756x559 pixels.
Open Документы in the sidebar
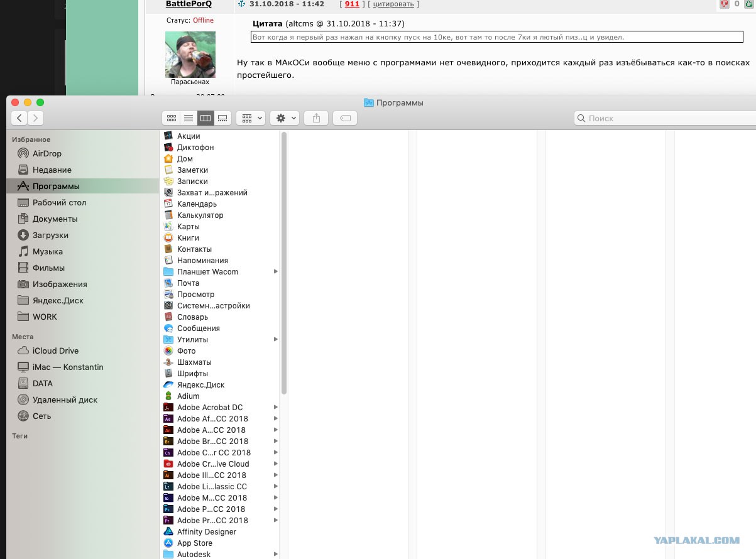[82, 219]
